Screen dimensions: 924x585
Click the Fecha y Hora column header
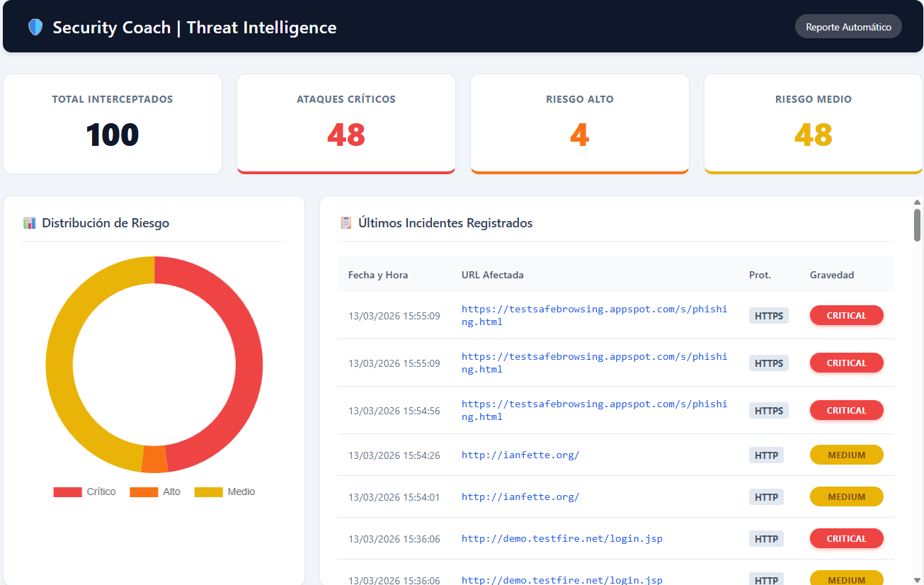[378, 275]
